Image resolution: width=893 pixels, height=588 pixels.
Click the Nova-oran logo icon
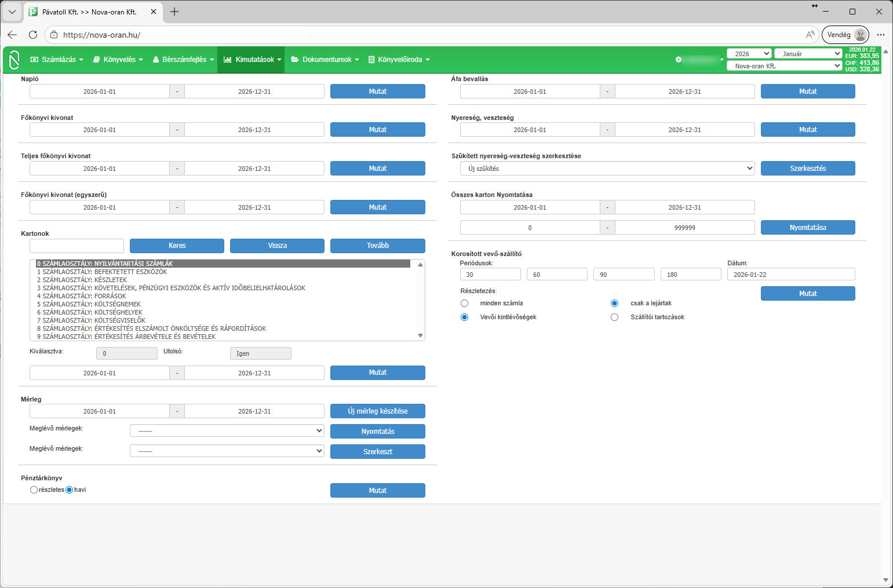14,60
